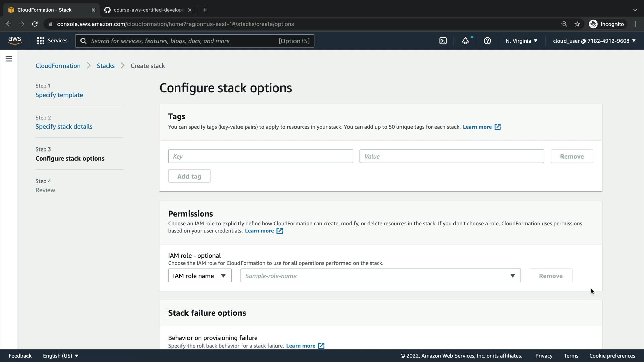Open the N. Virginia region dropdown

click(x=522, y=41)
